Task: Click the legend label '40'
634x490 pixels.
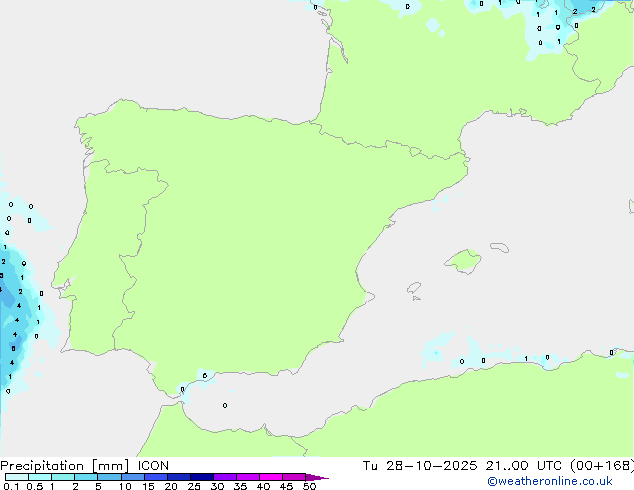Action: (263, 486)
